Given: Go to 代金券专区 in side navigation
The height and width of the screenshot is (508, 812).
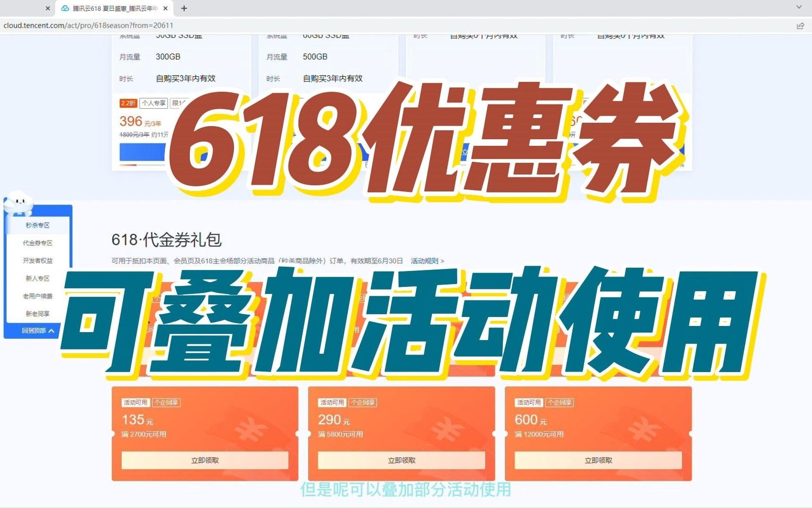Looking at the screenshot, I should (38, 243).
